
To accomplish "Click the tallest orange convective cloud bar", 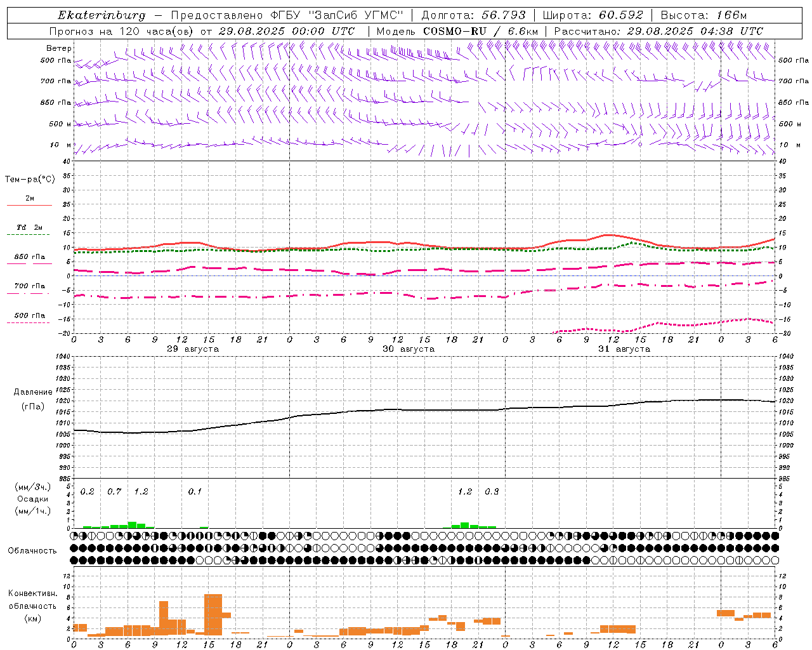I will click(213, 614).
